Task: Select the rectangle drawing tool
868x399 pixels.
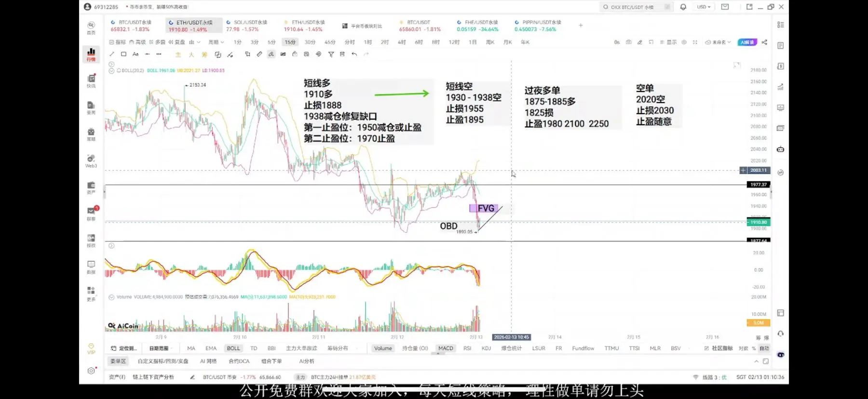Action: (123, 54)
